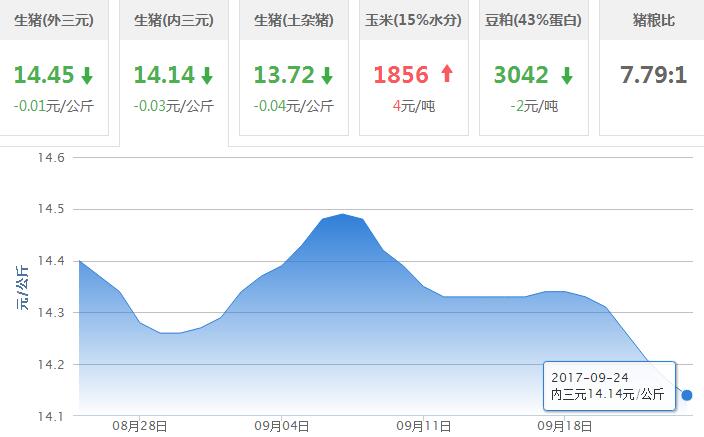Click the 2017-09-24 tooltip box

pos(610,387)
